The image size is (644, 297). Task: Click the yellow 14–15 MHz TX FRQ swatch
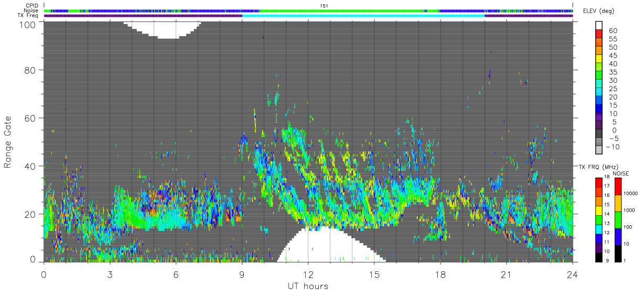[x=599, y=210]
